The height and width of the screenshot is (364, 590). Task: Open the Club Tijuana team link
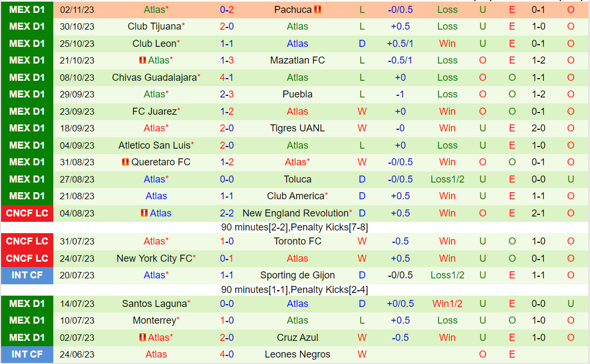point(154,26)
